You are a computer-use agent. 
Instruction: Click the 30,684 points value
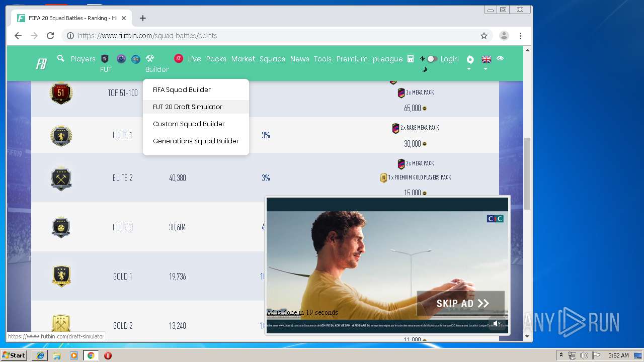click(178, 227)
